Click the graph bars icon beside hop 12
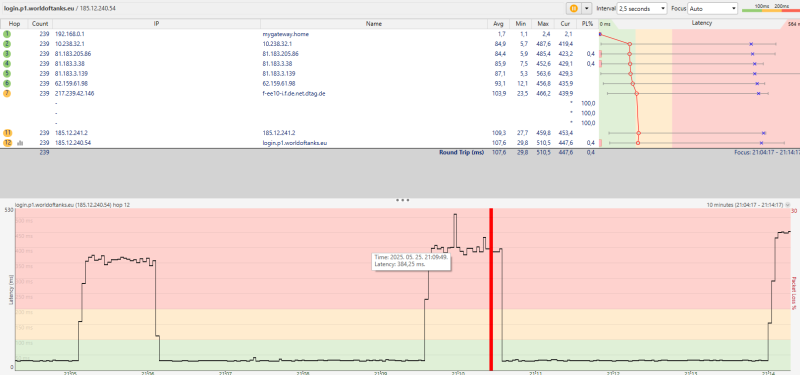Image resolution: width=800 pixels, height=375 pixels. click(x=20, y=143)
